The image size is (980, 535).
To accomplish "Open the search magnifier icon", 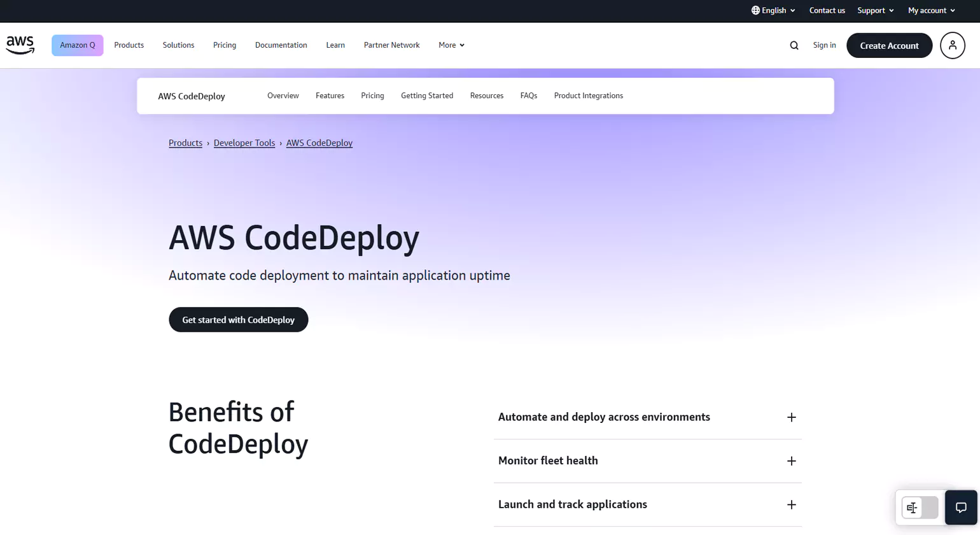I will 794,45.
